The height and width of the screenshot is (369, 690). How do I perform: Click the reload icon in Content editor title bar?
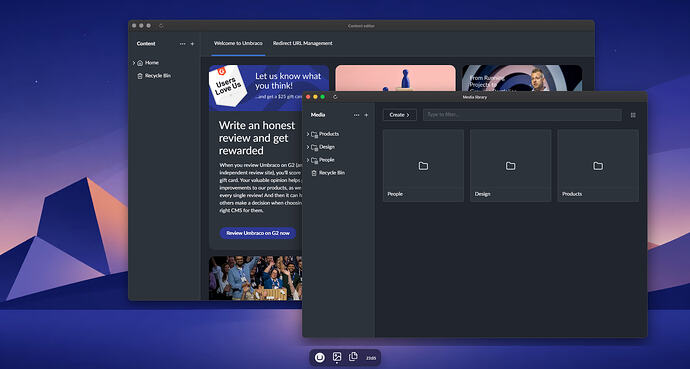point(161,26)
